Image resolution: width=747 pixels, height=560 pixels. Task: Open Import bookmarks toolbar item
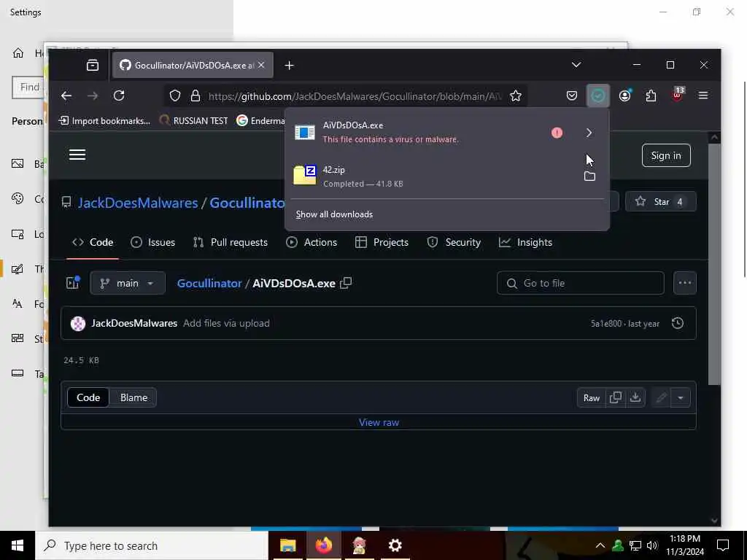click(104, 121)
